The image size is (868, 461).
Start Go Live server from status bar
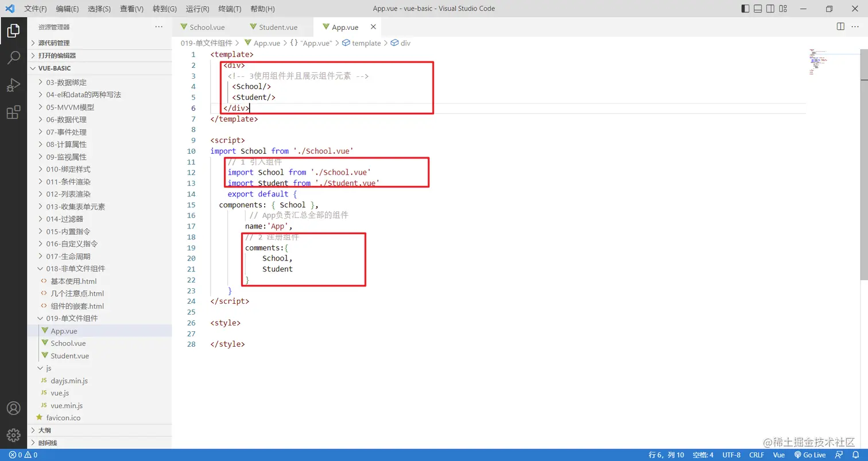coord(809,455)
